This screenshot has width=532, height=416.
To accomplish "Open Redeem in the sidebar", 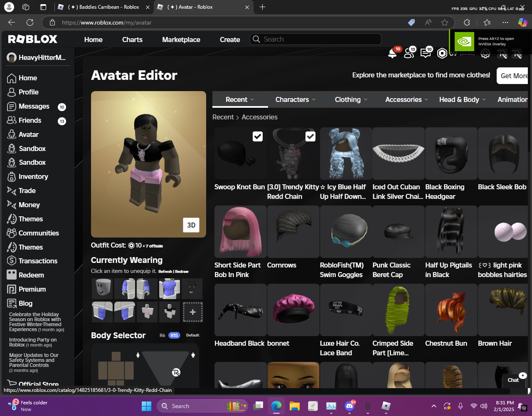I will coord(25,275).
